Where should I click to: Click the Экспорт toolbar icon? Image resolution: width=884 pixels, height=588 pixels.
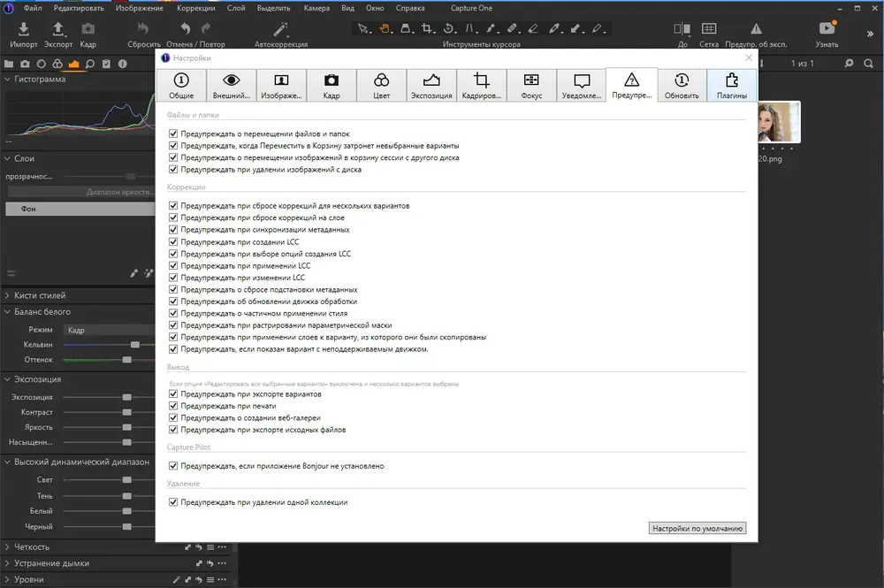[x=58, y=29]
